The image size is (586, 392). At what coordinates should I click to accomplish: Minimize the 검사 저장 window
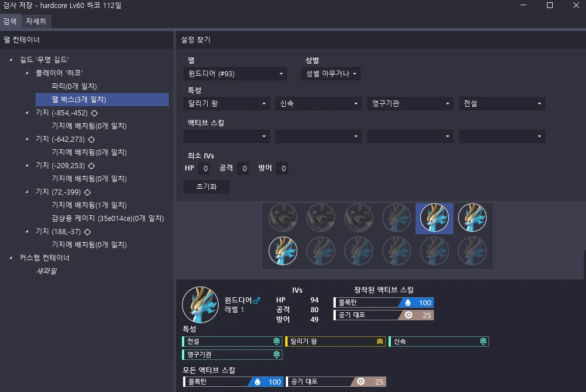point(523,5)
